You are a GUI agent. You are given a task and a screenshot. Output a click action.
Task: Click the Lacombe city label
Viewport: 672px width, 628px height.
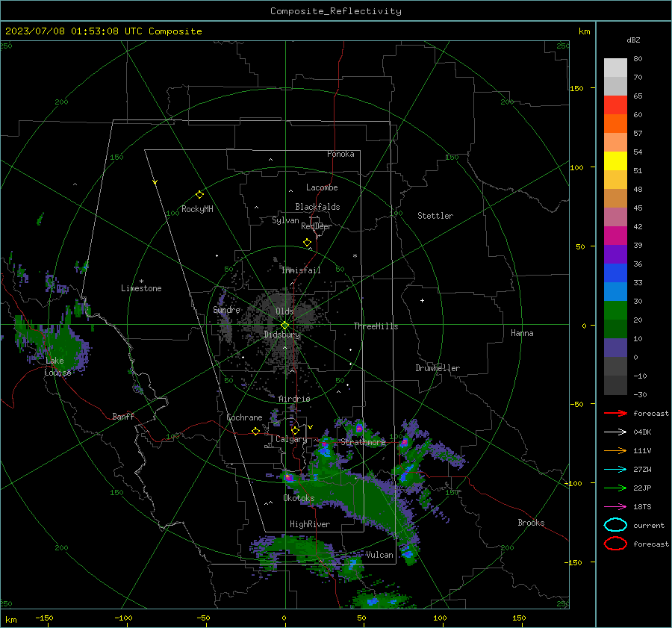click(322, 187)
